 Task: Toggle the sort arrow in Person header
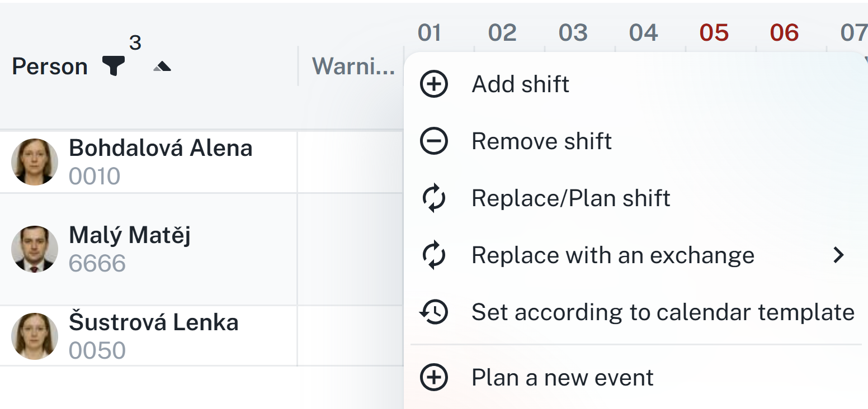162,68
